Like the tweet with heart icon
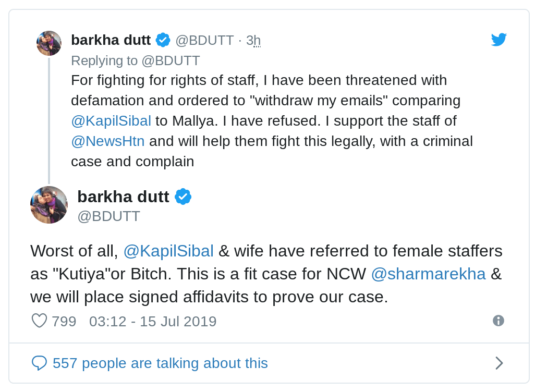 coord(39,321)
